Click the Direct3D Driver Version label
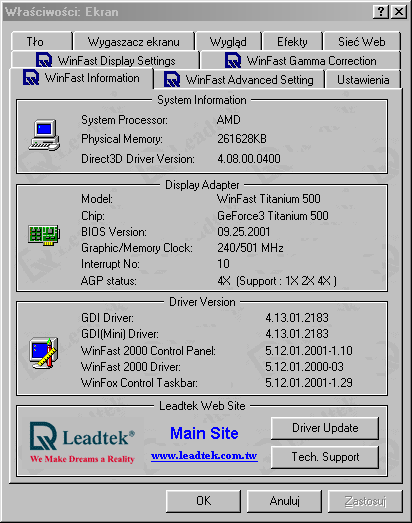This screenshot has height=523, width=412. 138,159
